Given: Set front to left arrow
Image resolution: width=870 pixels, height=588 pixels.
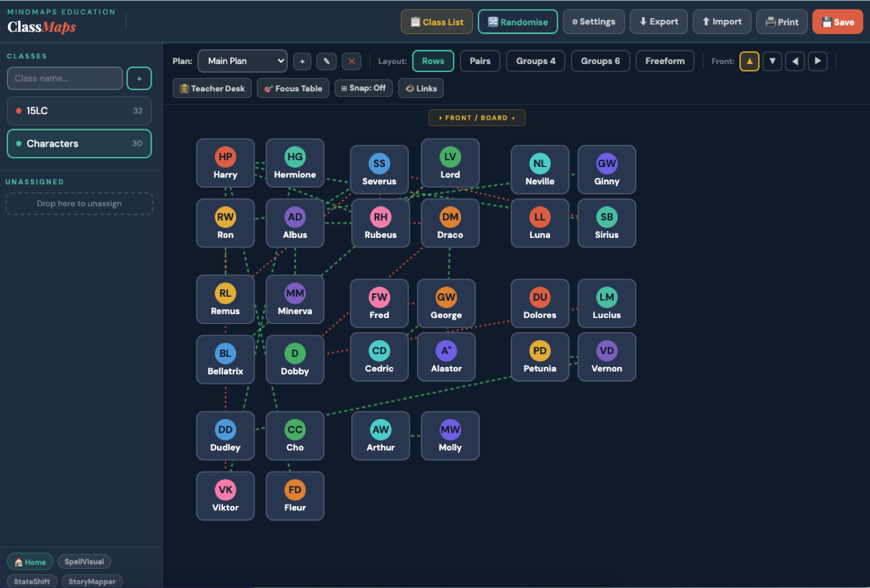Looking at the screenshot, I should coord(795,61).
